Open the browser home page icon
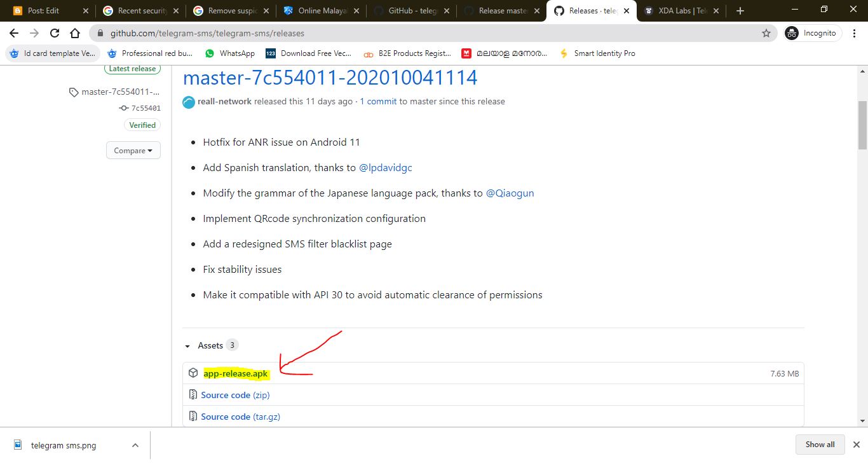Viewport: 868px width, 463px height. point(75,33)
